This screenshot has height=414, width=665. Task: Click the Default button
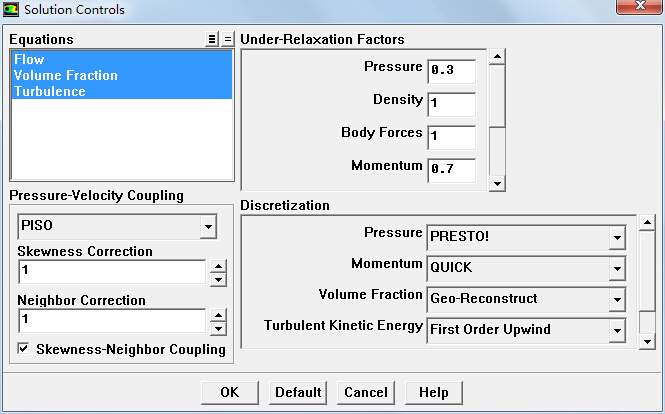click(x=298, y=392)
